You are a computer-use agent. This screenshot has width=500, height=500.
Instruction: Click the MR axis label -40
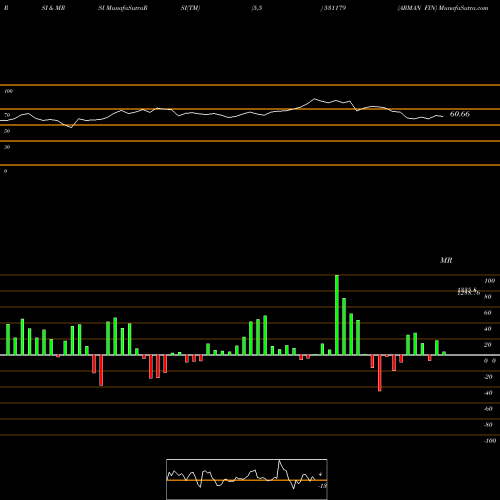pos(488,393)
